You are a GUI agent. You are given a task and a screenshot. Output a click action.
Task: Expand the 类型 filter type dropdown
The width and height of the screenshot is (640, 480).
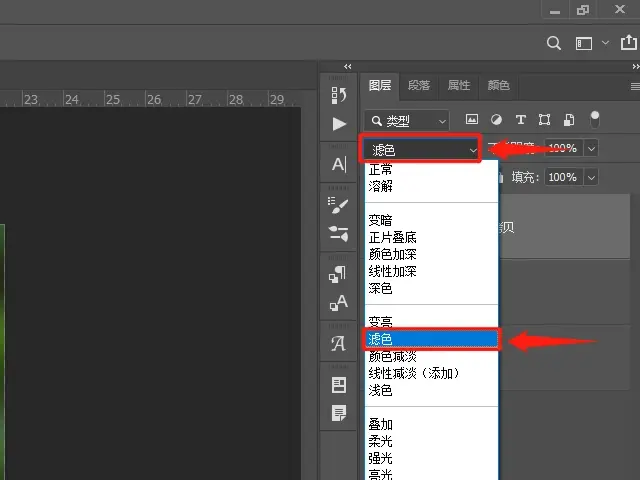click(x=406, y=120)
